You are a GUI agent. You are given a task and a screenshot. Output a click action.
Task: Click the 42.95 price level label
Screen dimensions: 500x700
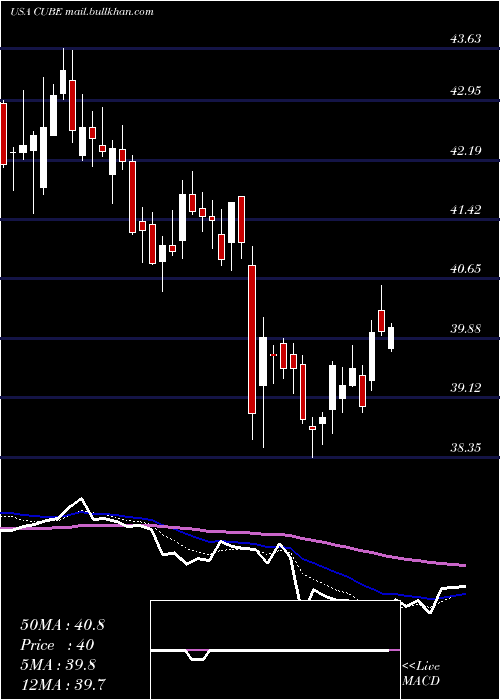point(466,91)
